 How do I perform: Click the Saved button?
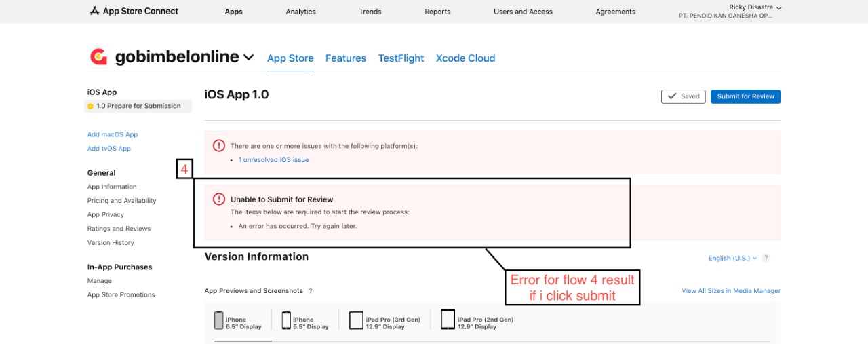684,96
